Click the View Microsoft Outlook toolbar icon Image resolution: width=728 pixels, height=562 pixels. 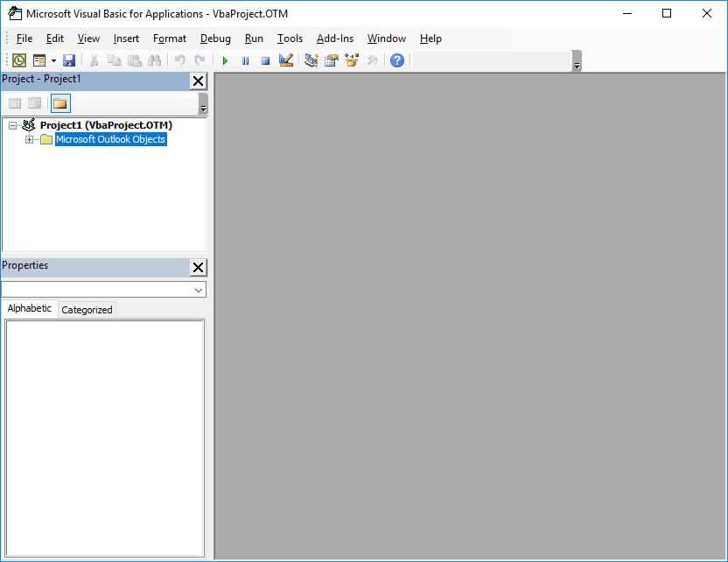[x=19, y=60]
